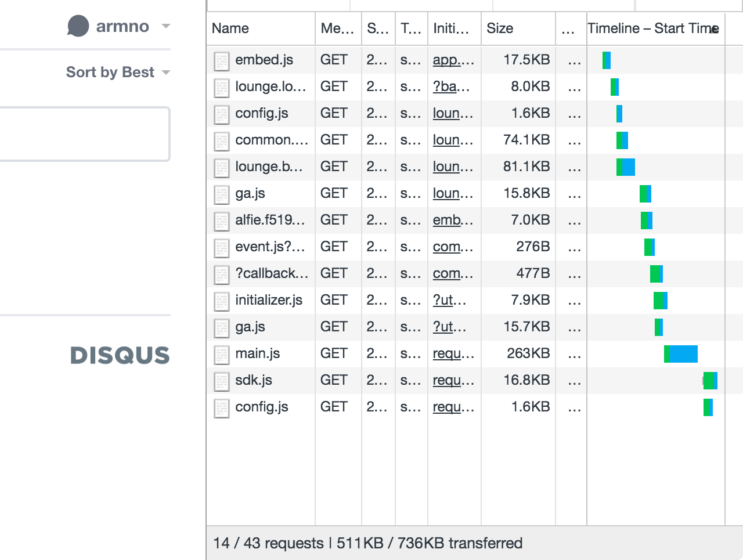The height and width of the screenshot is (560, 743).
Task: Click the Initiator column header
Action: point(455,28)
